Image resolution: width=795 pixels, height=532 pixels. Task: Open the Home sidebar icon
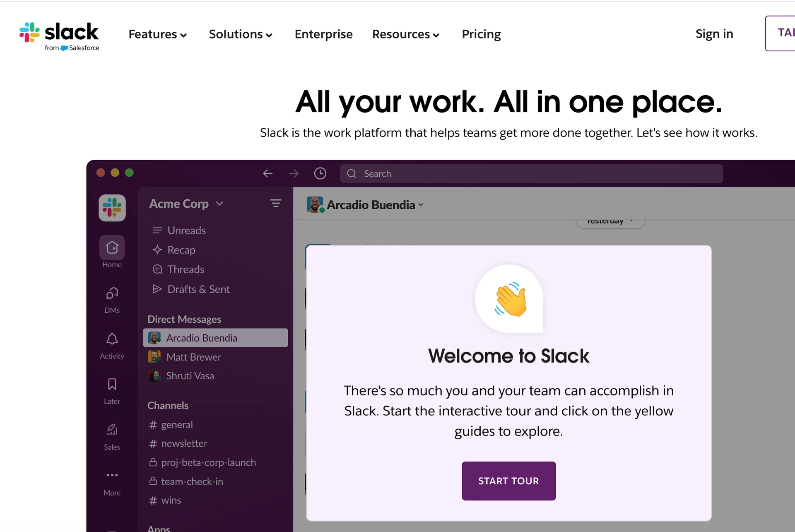point(112,248)
